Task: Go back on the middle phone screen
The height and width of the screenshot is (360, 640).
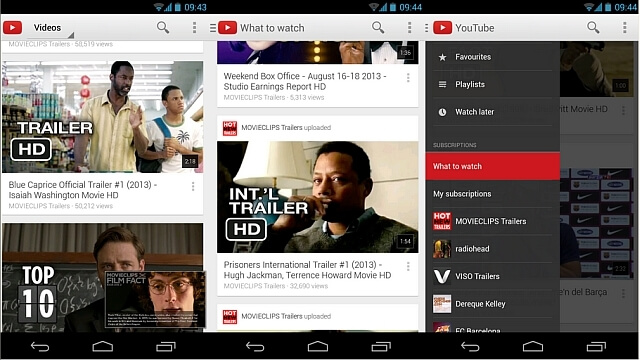Action: point(255,347)
